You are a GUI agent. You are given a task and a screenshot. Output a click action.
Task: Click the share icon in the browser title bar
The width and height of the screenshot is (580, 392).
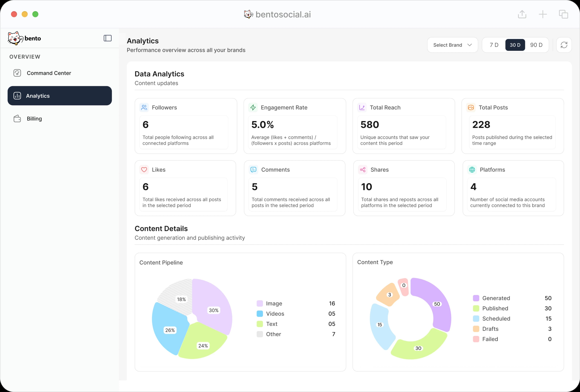click(522, 14)
